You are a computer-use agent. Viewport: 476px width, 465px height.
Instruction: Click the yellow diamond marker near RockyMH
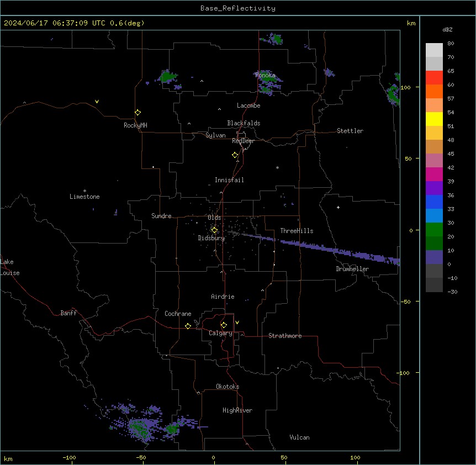(137, 113)
